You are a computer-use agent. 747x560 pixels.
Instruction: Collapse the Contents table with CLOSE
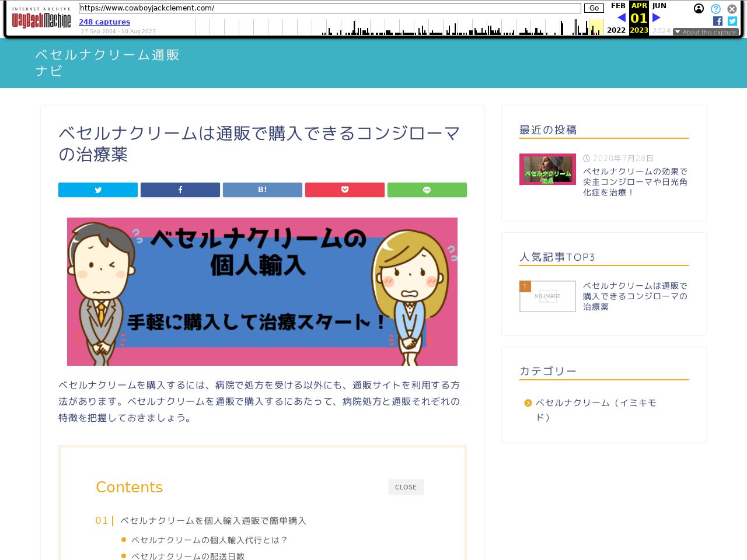coord(406,487)
